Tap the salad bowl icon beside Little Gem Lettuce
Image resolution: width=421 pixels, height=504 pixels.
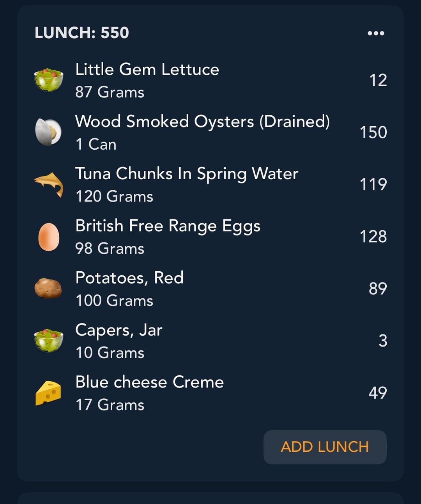(49, 80)
